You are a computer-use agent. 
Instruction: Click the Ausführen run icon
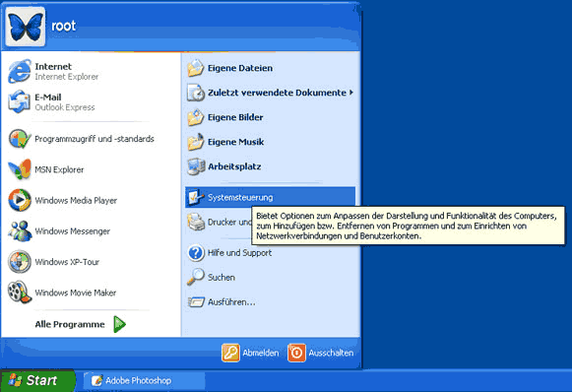click(196, 301)
